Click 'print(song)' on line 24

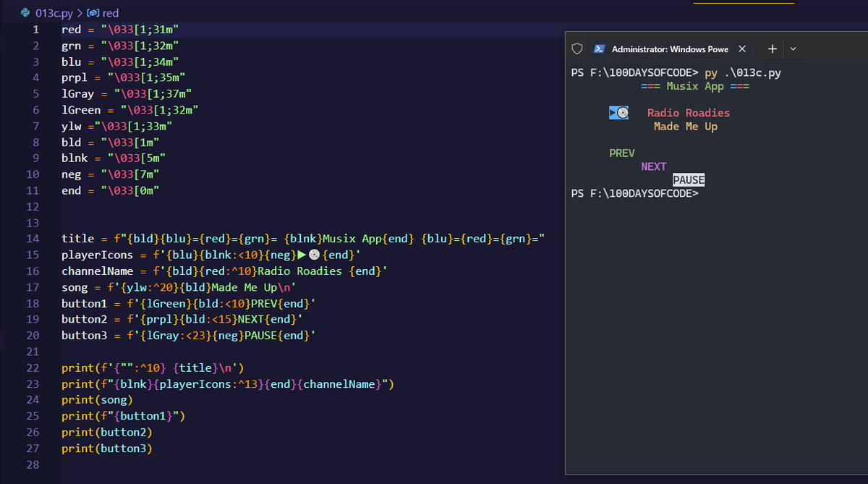point(98,399)
